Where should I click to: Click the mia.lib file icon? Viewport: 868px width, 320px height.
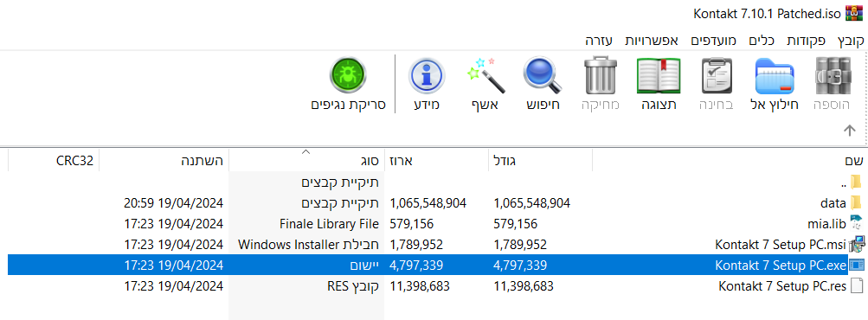pos(856,224)
